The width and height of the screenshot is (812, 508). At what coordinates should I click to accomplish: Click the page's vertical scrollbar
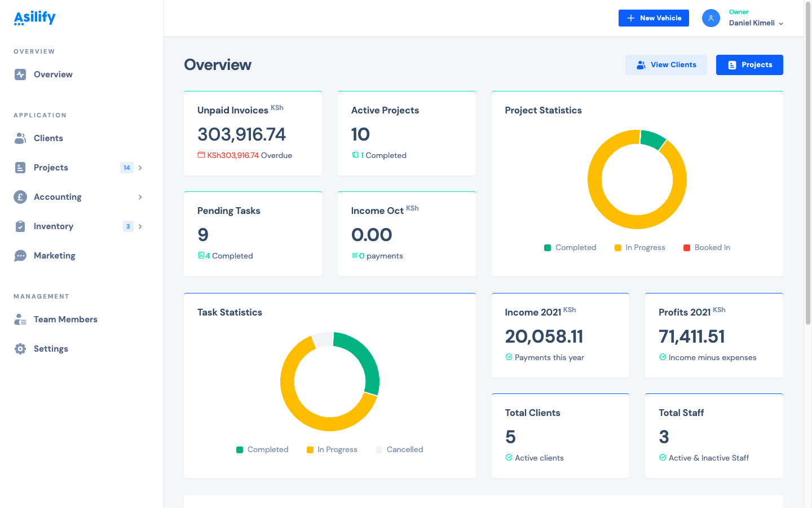pyautogui.click(x=807, y=169)
